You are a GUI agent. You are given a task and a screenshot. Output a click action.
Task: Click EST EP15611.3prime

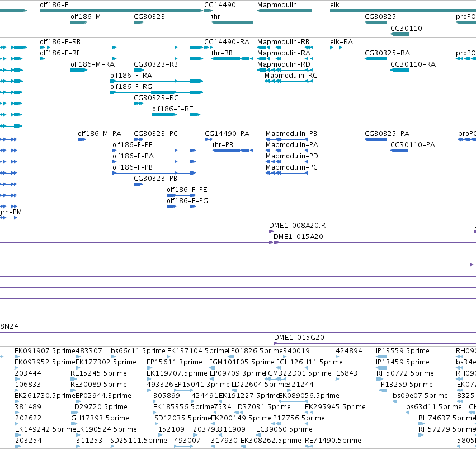pos(149,368)
